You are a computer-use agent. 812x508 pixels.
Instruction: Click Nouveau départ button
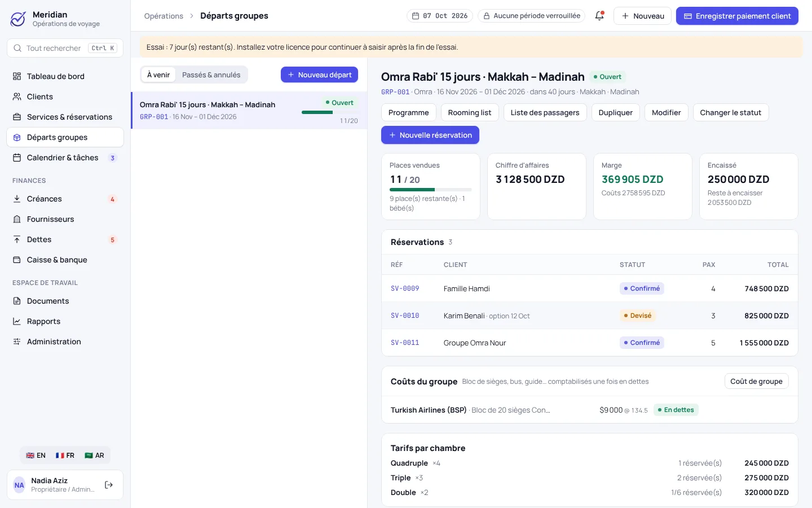319,75
